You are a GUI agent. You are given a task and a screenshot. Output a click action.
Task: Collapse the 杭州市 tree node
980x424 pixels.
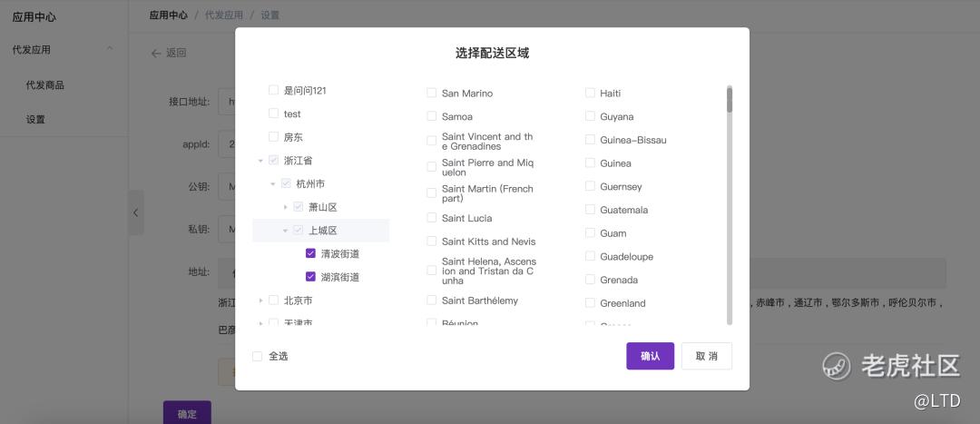pyautogui.click(x=273, y=184)
